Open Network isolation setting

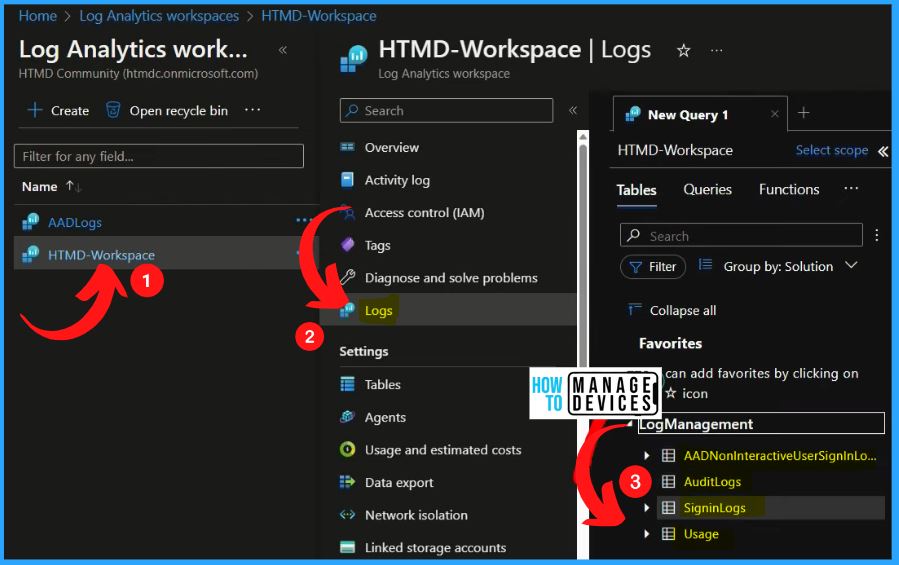coord(416,515)
